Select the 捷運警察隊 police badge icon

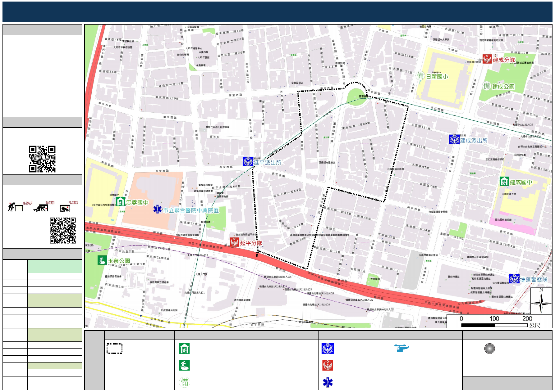click(514, 279)
